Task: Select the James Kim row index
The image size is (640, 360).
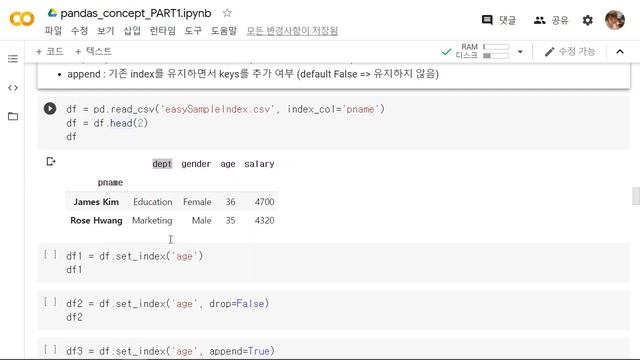Action: coord(96,202)
